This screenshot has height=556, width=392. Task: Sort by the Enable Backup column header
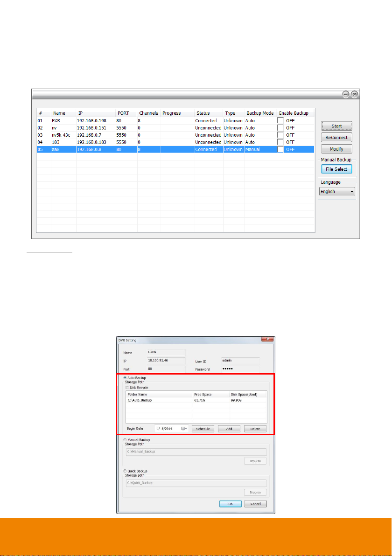[x=295, y=113]
